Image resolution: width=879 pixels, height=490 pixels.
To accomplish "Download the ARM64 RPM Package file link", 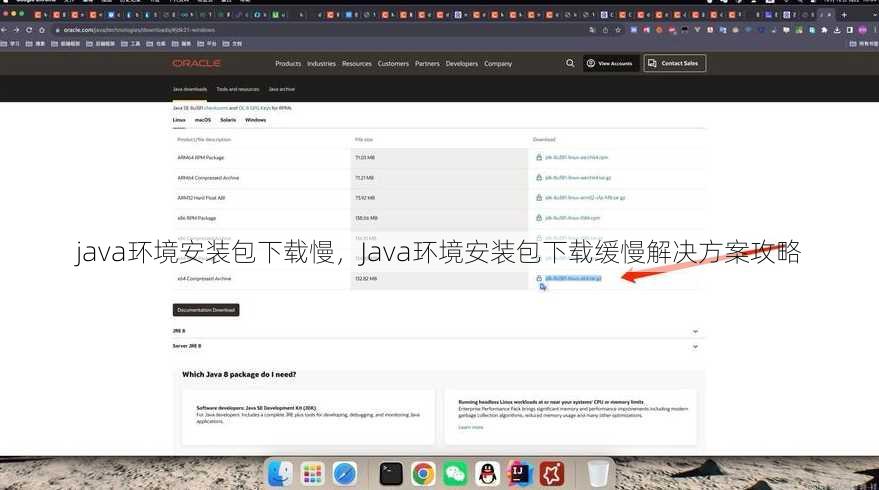I will pyautogui.click(x=576, y=158).
